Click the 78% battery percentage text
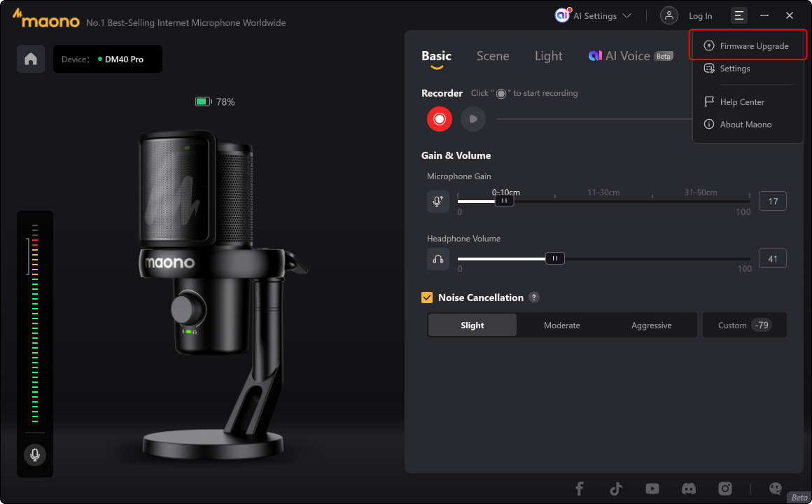Screen dimensions: 812x504 (225, 102)
